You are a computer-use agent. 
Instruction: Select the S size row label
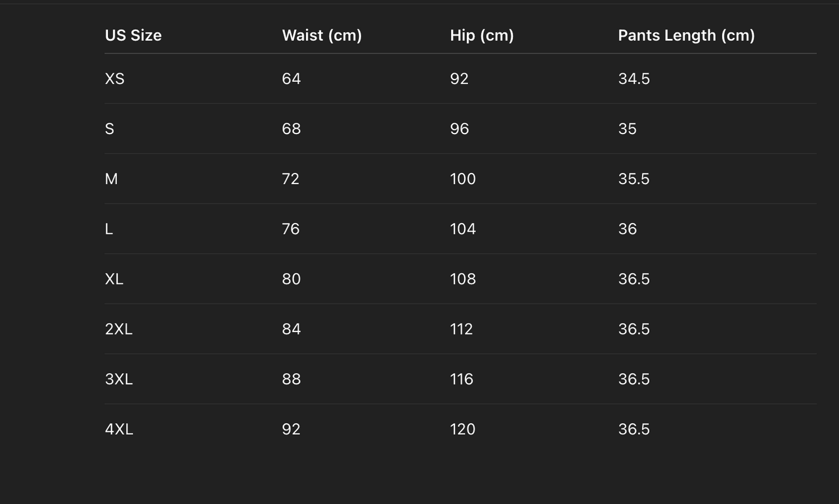110,129
